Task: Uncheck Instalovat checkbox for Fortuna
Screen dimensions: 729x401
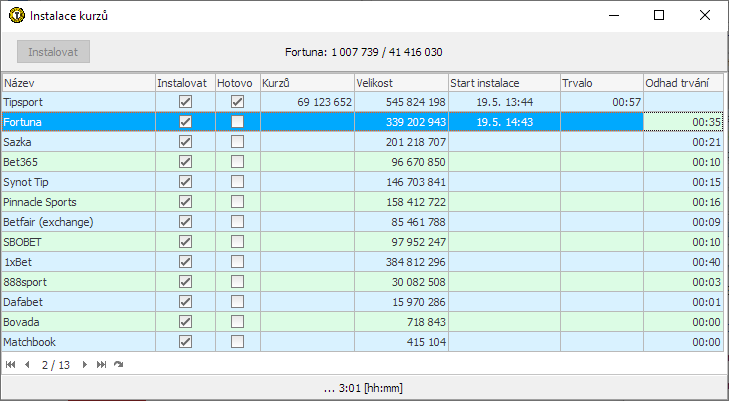Action: (186, 121)
